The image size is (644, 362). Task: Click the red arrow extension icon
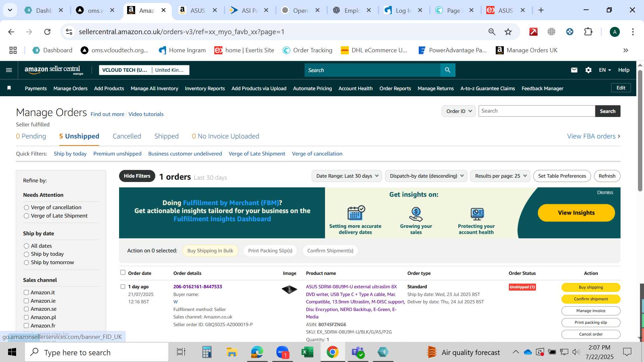click(x=533, y=32)
